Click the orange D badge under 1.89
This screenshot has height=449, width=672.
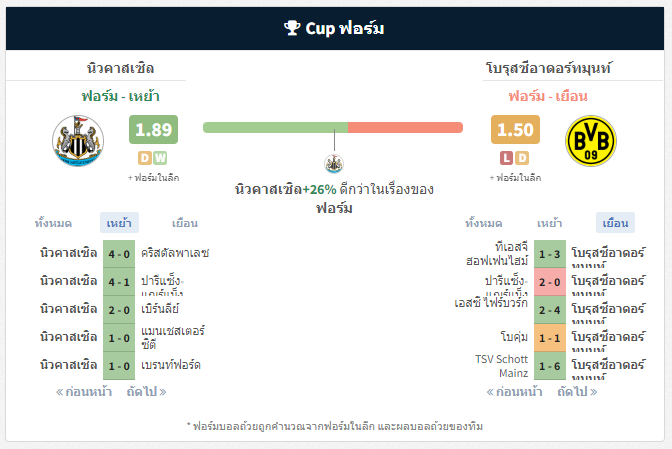click(x=144, y=158)
